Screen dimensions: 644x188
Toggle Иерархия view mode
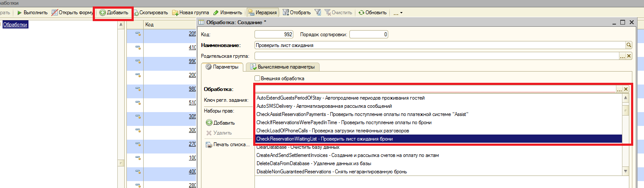click(x=263, y=13)
